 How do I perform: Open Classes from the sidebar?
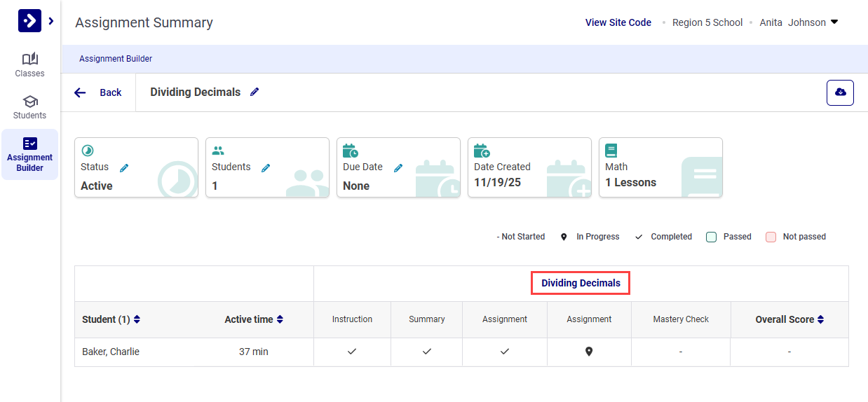[29, 64]
